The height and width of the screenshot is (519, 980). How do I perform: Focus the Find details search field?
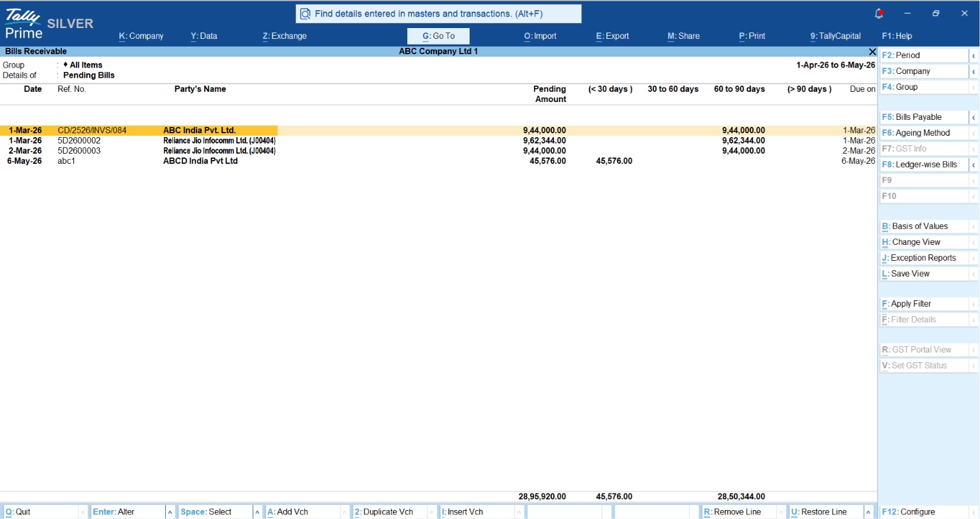(438, 13)
